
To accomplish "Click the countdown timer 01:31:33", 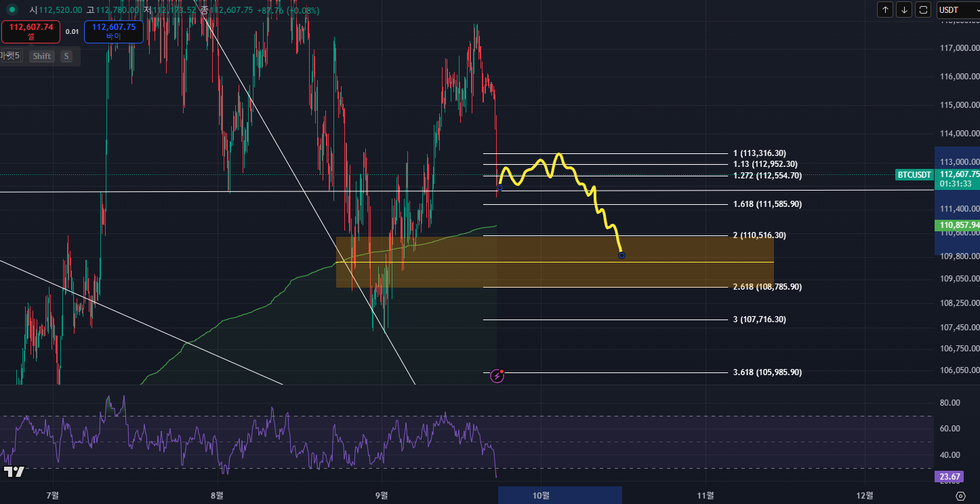I will pyautogui.click(x=956, y=183).
